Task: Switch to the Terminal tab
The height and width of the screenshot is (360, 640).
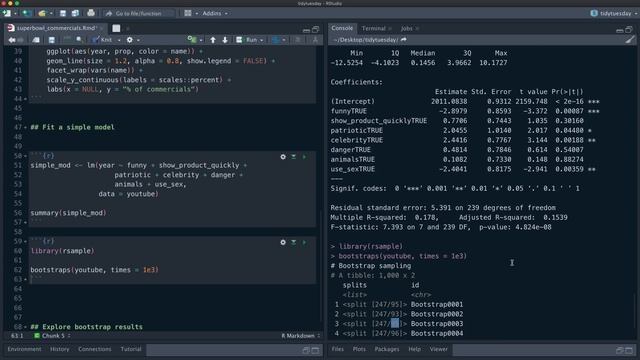Action: (373, 29)
